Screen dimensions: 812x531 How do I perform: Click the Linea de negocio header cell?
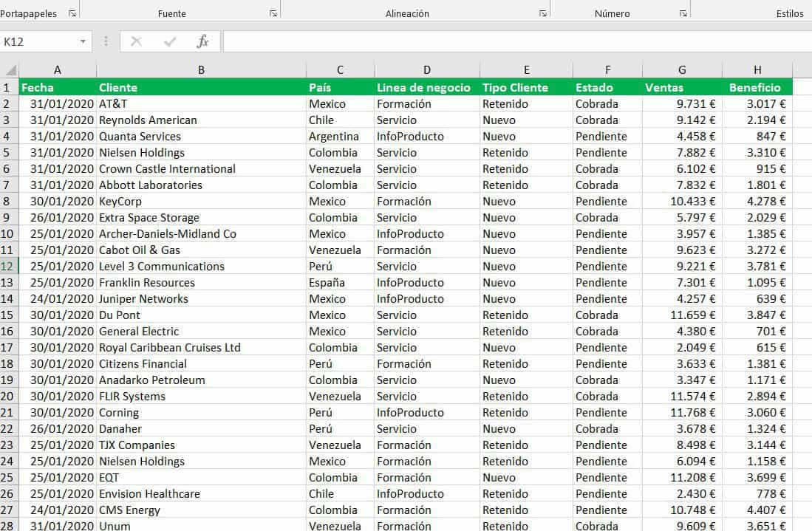427,87
